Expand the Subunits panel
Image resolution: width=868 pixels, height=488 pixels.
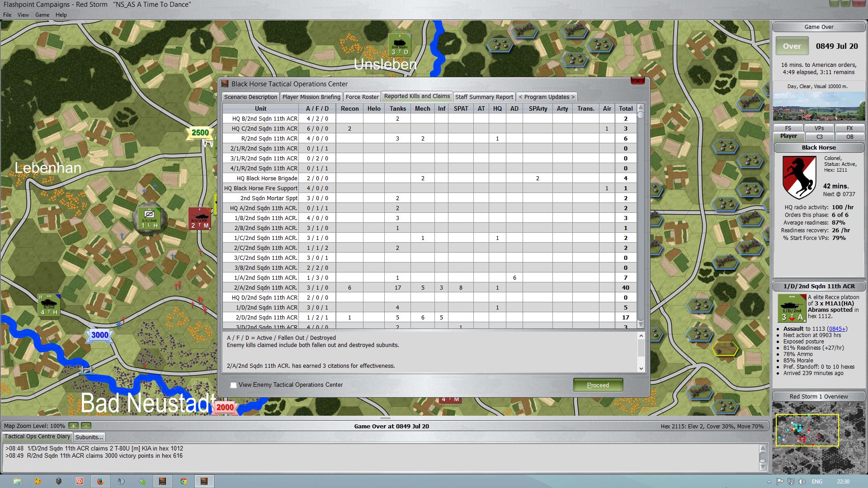[x=89, y=437]
